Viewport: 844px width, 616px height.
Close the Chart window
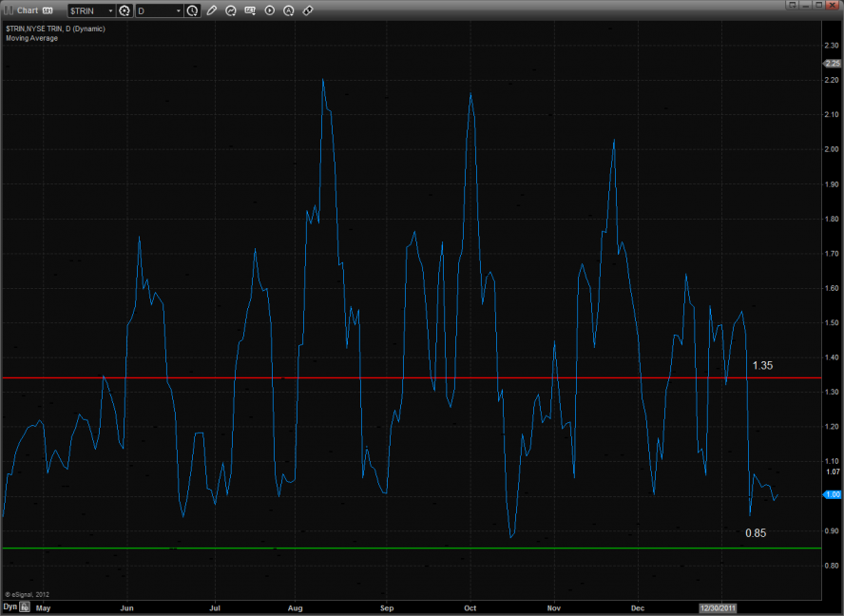[834, 5]
